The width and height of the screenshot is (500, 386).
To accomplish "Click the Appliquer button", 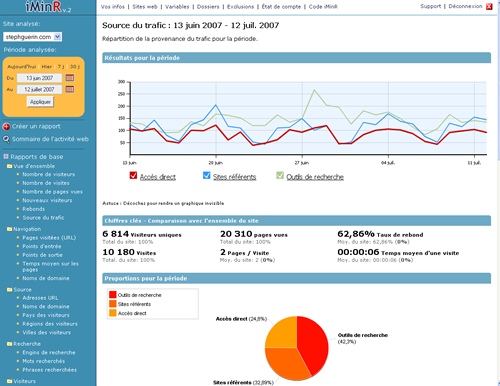I will coord(40,102).
